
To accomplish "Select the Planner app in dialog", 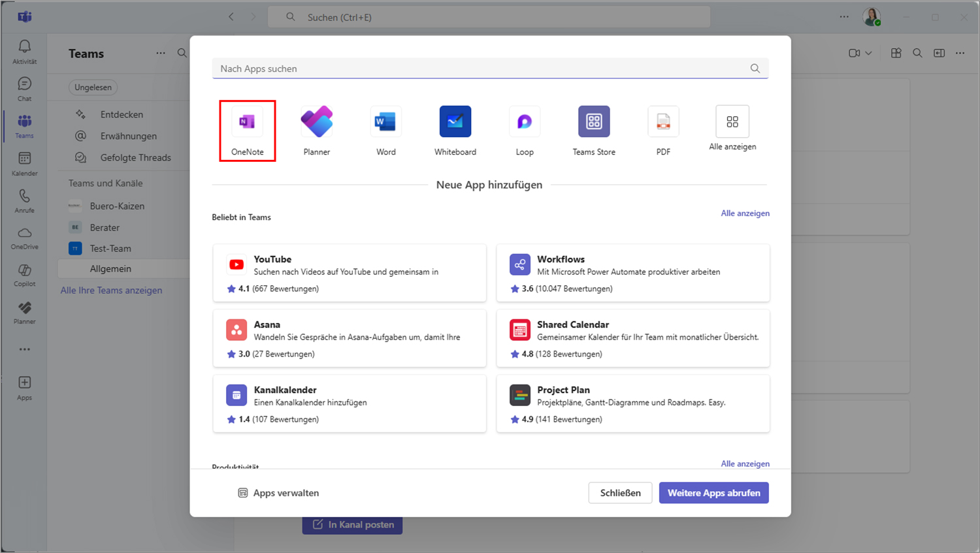I will [316, 123].
